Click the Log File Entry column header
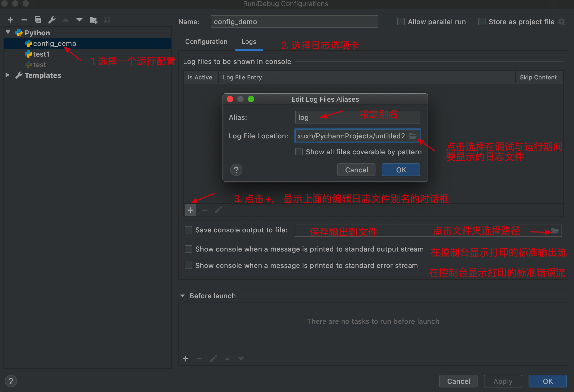This screenshot has height=392, width=574. pos(367,77)
